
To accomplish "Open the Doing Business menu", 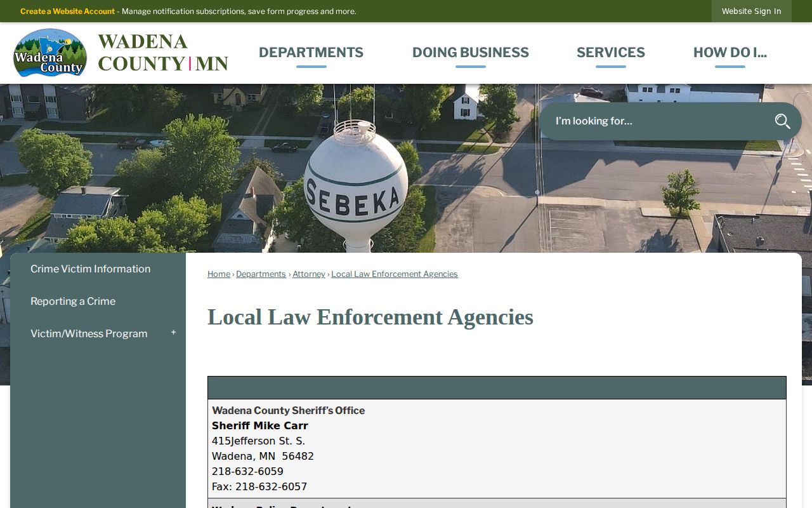I will pos(470,53).
